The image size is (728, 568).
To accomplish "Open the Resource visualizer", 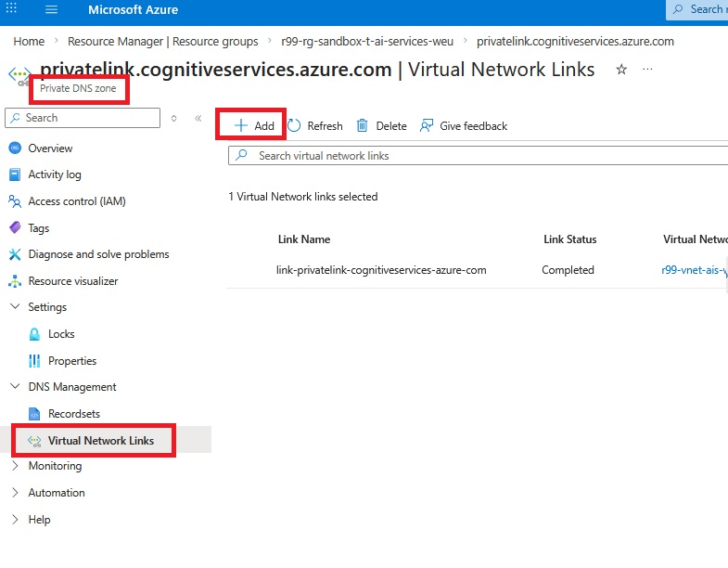I will [72, 281].
